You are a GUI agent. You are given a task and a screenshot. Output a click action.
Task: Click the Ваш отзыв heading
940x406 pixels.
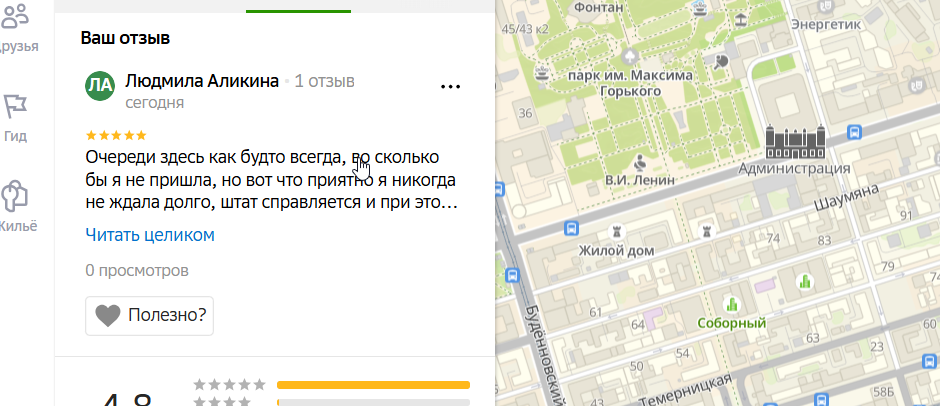pos(125,38)
